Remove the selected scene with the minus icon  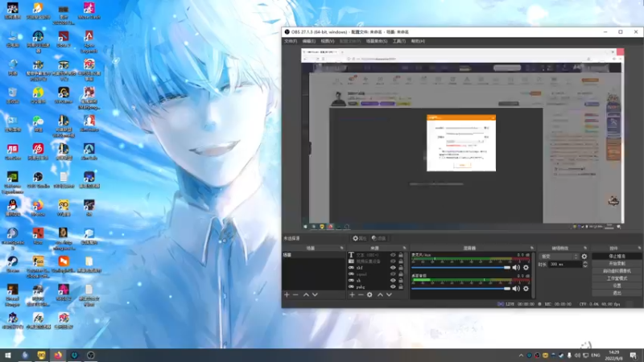[x=295, y=294]
